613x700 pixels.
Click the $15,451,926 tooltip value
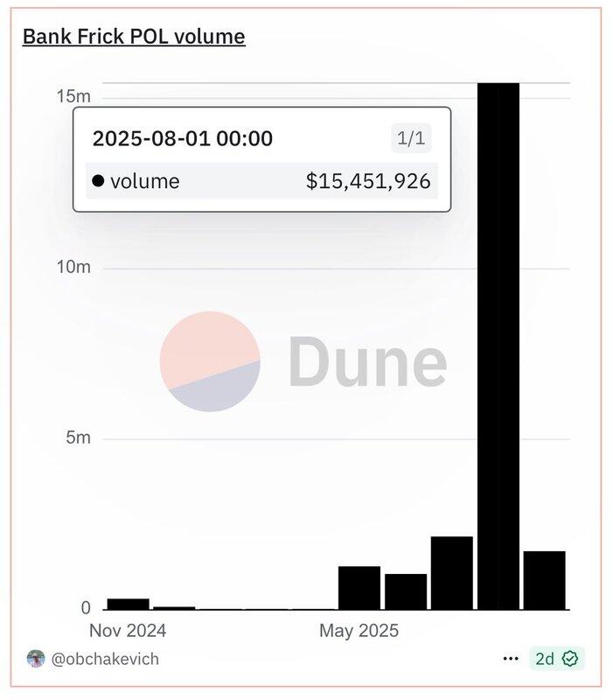tap(368, 181)
